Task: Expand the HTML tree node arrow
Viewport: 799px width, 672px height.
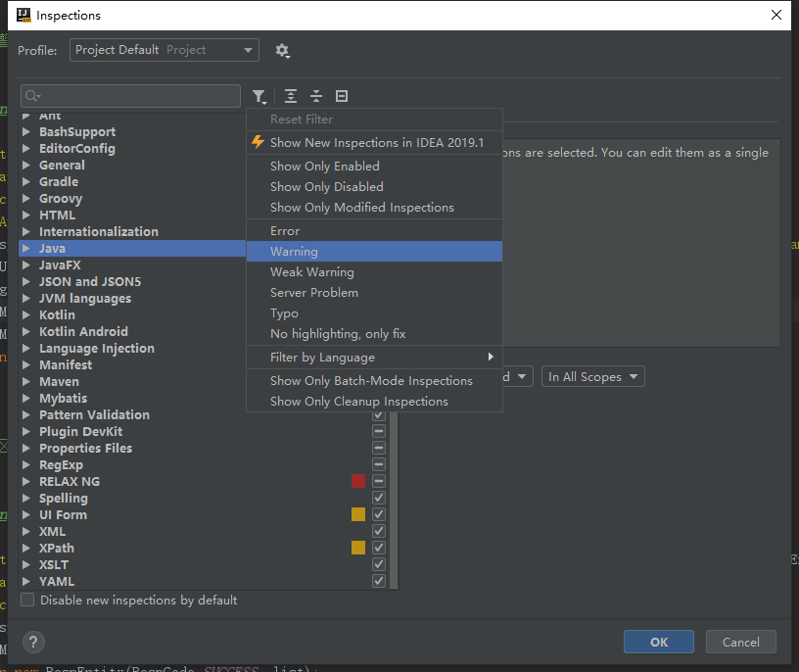Action: (26, 216)
